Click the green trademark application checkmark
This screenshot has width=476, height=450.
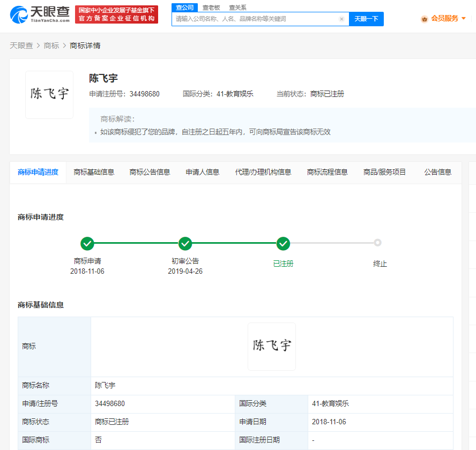point(87,244)
